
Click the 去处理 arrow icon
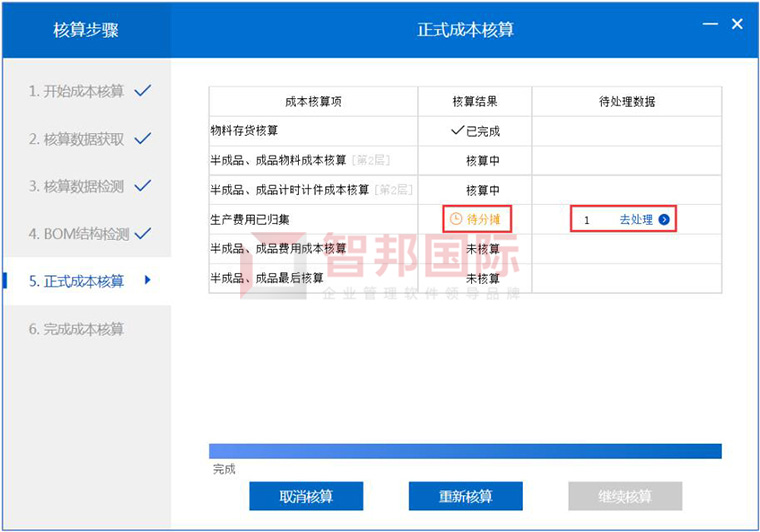664,219
